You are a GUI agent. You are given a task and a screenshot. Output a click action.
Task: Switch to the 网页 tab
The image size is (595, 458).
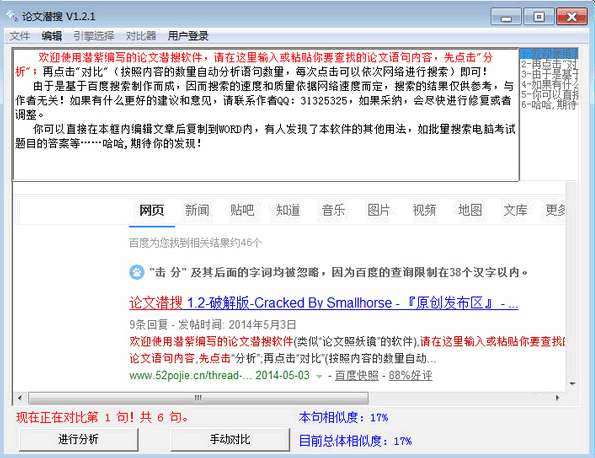point(151,210)
